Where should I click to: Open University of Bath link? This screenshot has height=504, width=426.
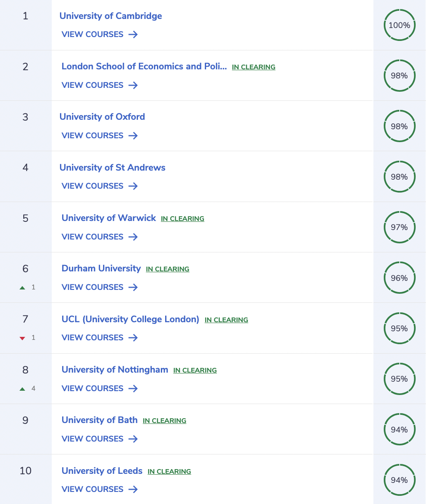100,420
